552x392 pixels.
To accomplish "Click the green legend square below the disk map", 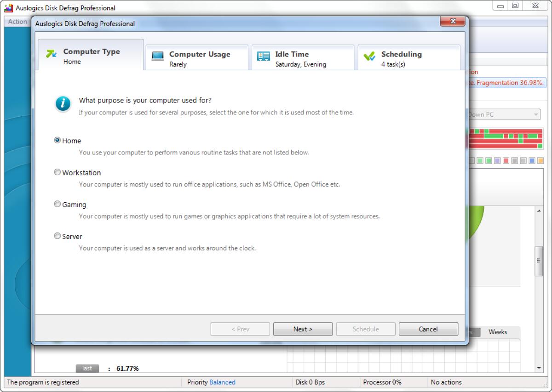I will point(480,161).
